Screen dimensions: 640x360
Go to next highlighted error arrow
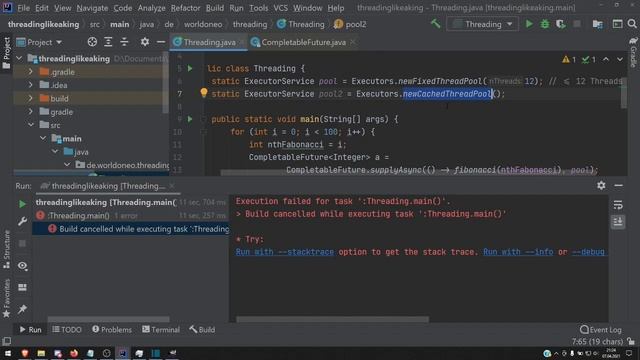(x=620, y=60)
